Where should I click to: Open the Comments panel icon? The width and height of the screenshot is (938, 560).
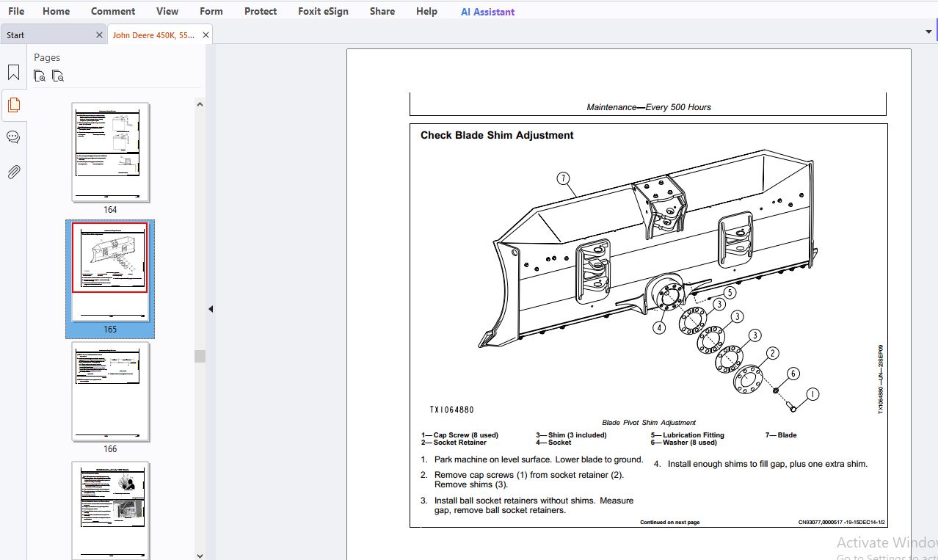tap(13, 137)
